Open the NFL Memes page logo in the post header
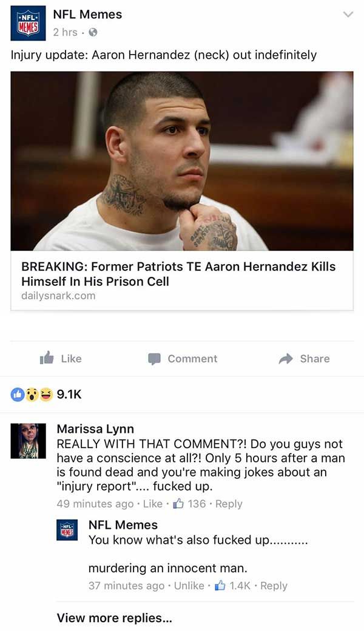Viewport: 364px width, 638px height. coord(28,23)
